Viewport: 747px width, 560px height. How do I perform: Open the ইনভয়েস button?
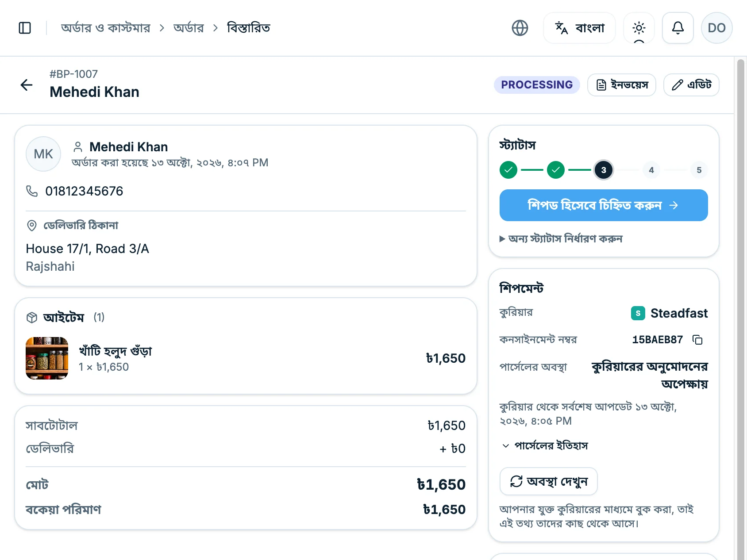(621, 84)
